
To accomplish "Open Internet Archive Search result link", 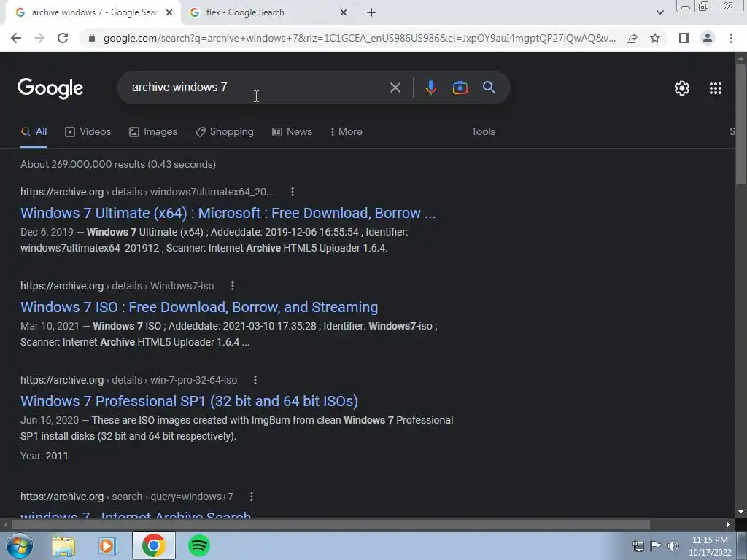I will tap(136, 516).
